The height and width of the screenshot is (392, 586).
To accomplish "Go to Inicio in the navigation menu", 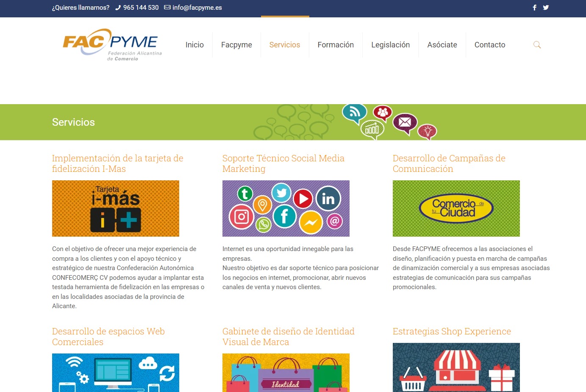I will coord(194,45).
